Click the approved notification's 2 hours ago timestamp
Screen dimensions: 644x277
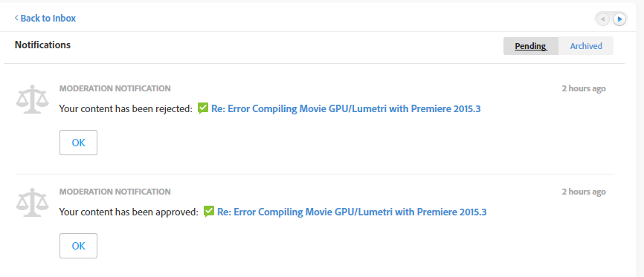point(584,192)
